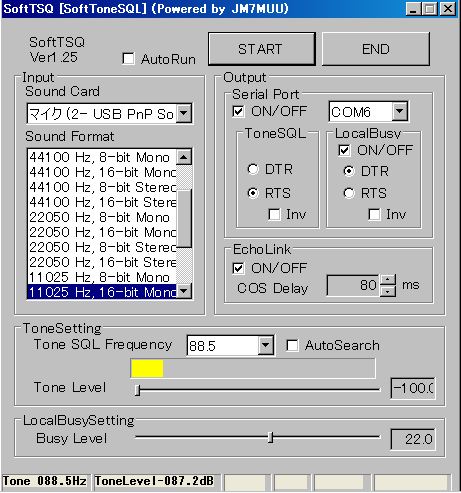Click Sound Format list scroll-down arrow
The width and height of the screenshot is (461, 493).
coord(184,291)
